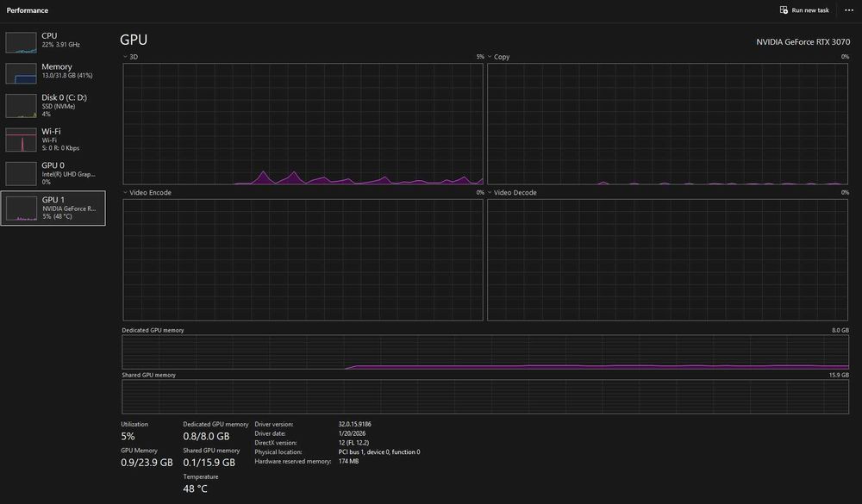
Task: Click the Run new task button label
Action: click(x=809, y=9)
